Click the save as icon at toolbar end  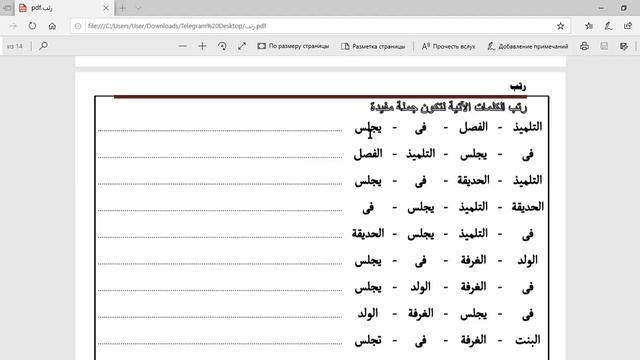[624, 46]
